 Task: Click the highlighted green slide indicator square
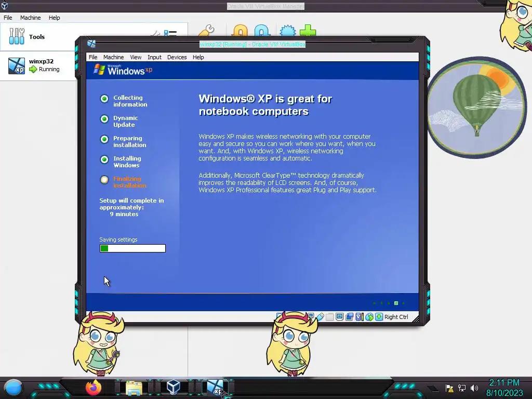pyautogui.click(x=396, y=303)
